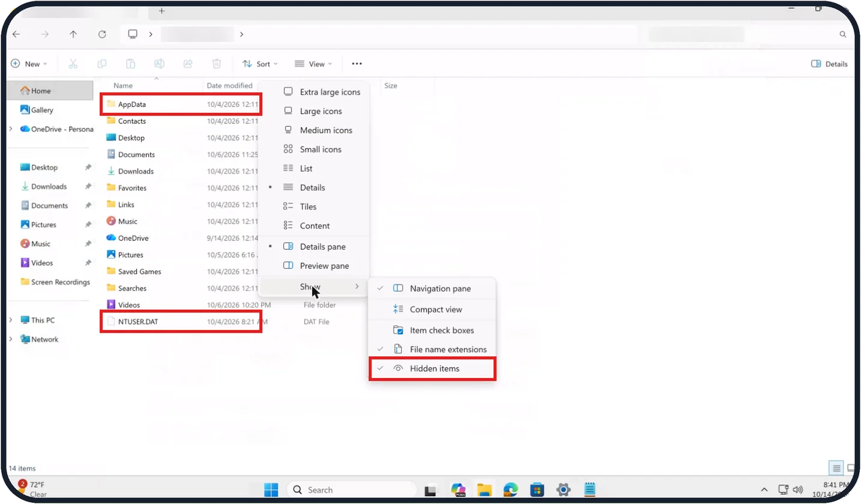Add a new tab with plus icon

tap(162, 11)
